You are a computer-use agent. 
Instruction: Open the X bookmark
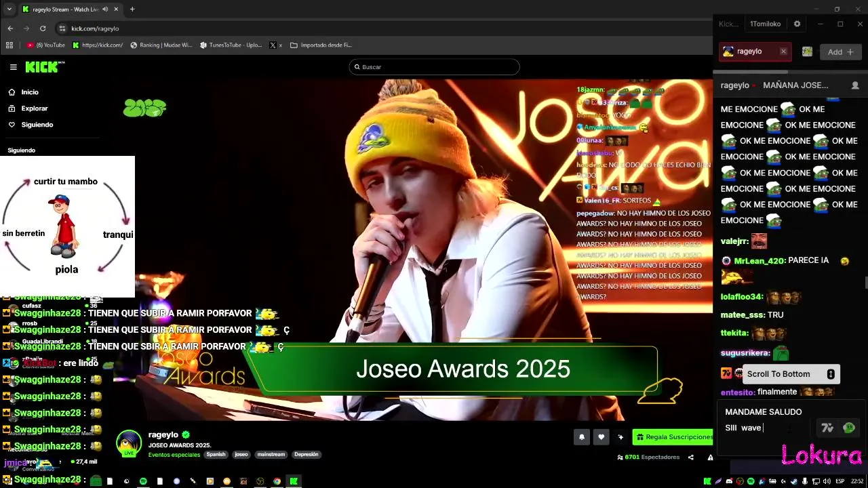coord(275,45)
